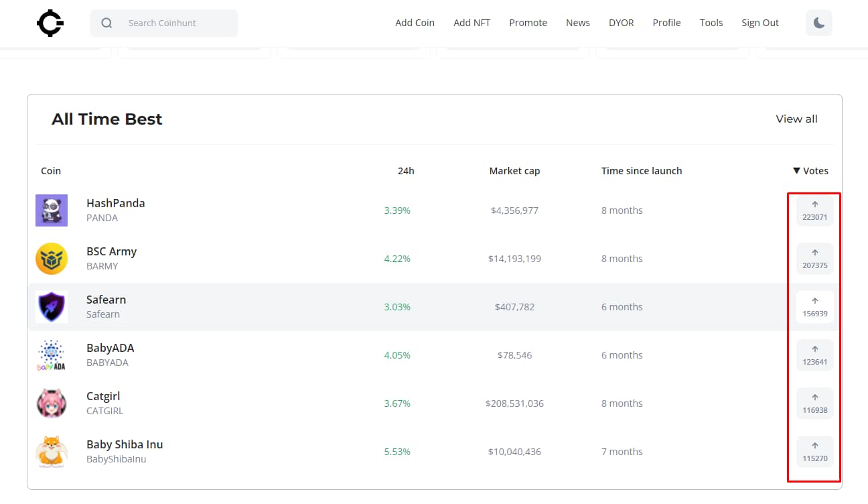Click the BARMY ticker symbol

[102, 266]
